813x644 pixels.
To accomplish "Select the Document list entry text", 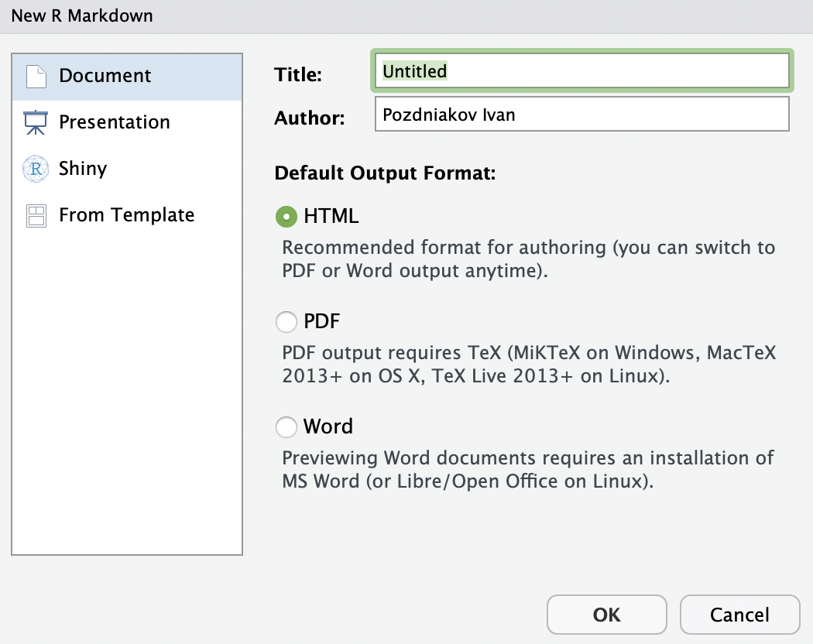I will [105, 77].
